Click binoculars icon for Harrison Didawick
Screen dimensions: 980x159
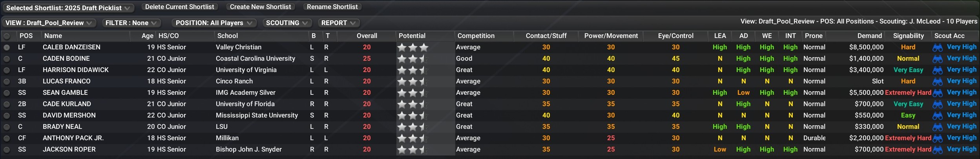[937, 70]
